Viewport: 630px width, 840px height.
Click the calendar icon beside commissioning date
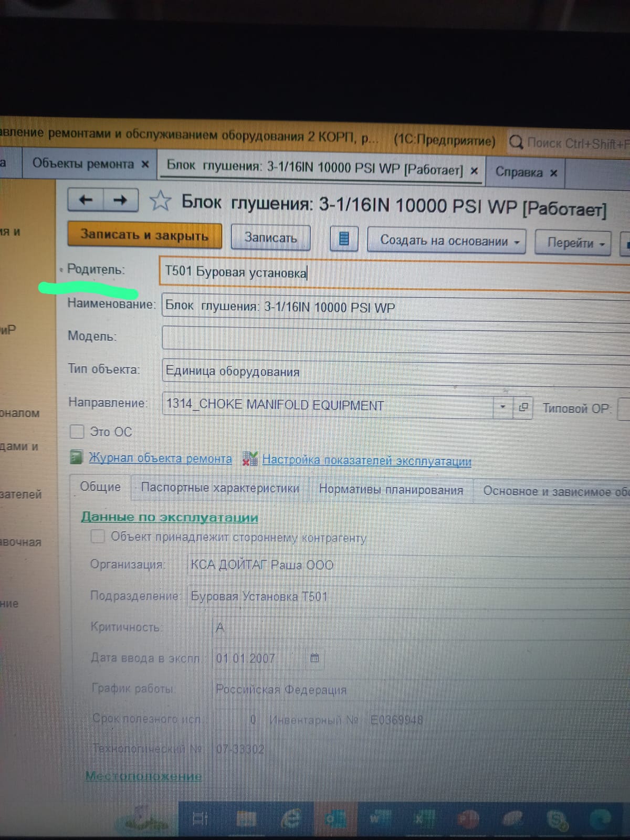(314, 658)
